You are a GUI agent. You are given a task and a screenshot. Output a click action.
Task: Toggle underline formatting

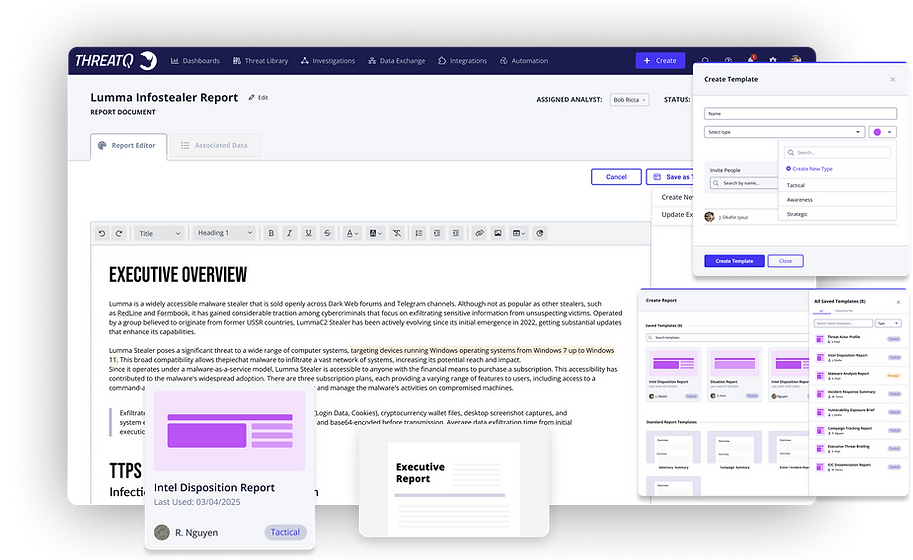[309, 233]
